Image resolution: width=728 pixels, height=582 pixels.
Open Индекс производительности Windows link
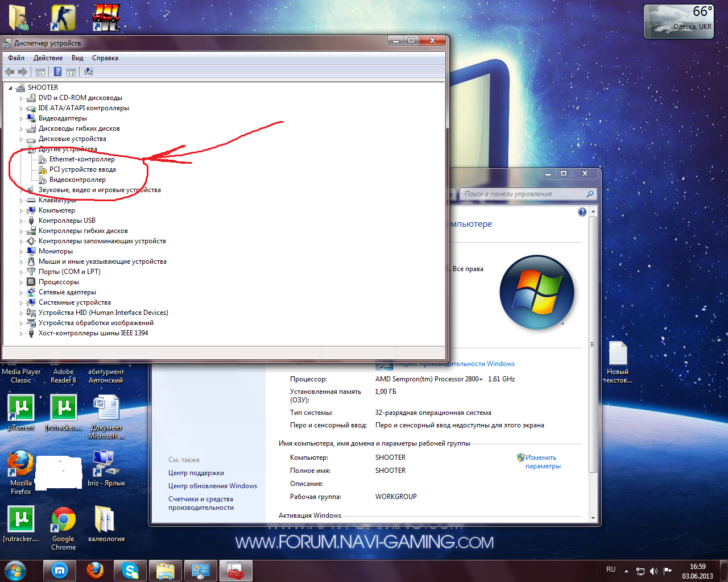[x=455, y=364]
